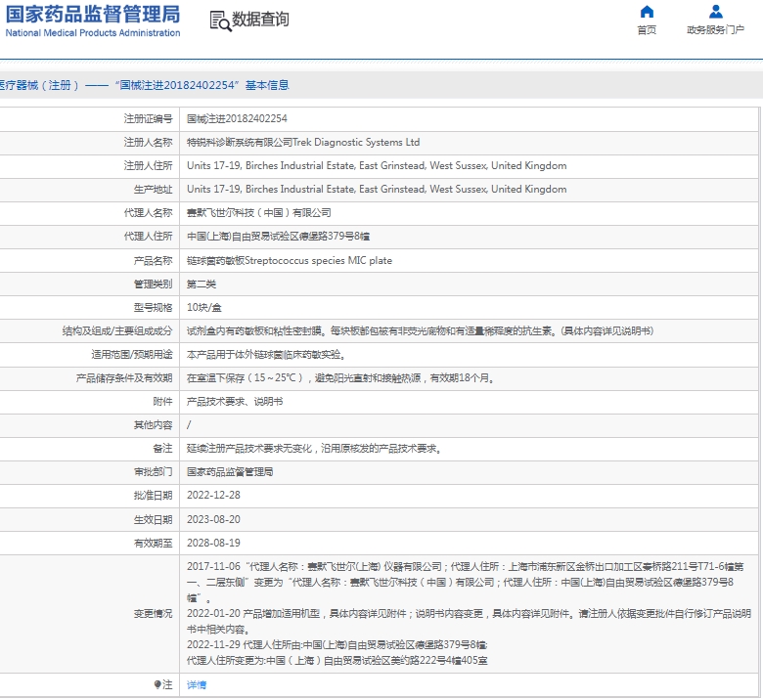The width and height of the screenshot is (763, 700).
Task: Click the expiry date 2028-08-19
Action: pos(213,543)
